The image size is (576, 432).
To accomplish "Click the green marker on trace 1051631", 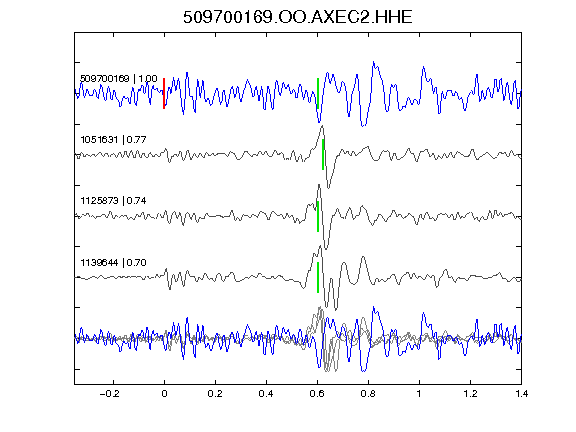I will click(323, 154).
